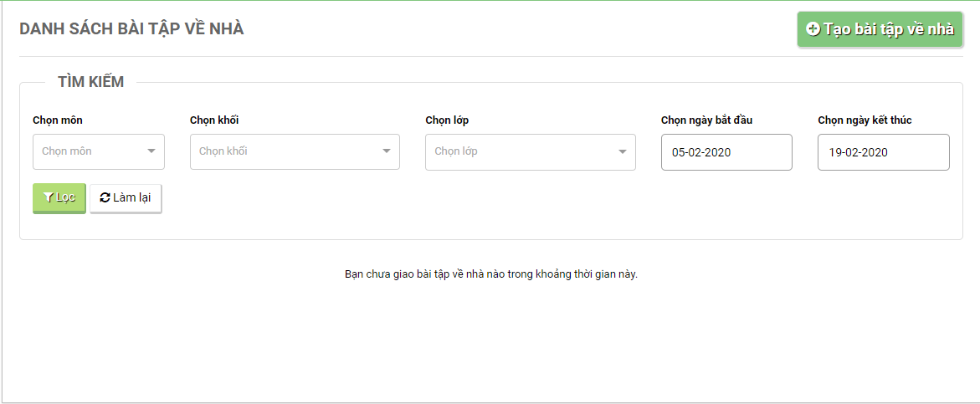Apply the filter with the Lọc button

coord(59,198)
